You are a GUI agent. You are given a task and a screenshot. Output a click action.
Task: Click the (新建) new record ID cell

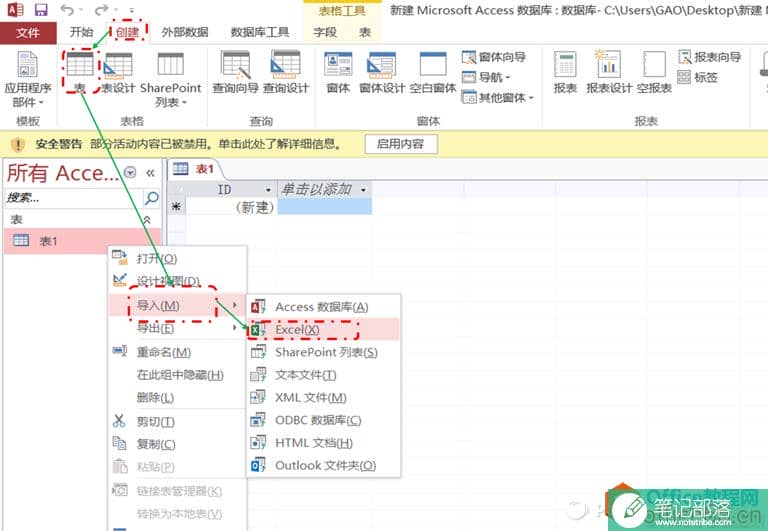point(231,207)
